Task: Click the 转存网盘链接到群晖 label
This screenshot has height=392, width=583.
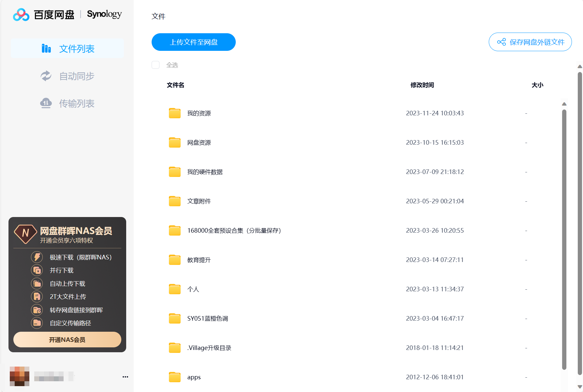Action: pos(76,310)
